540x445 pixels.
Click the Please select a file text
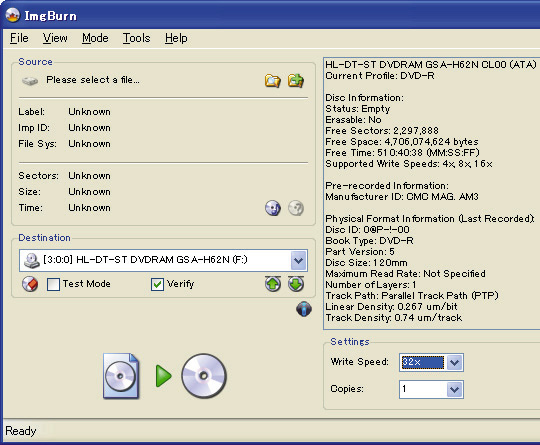(x=93, y=80)
